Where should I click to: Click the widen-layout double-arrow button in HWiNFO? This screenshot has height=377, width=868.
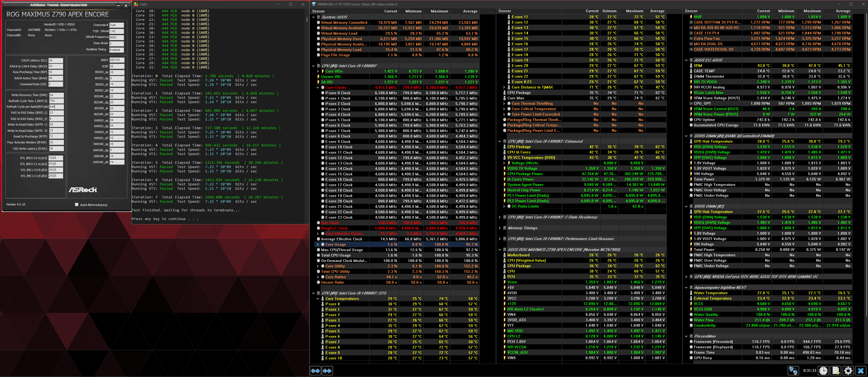click(x=315, y=371)
